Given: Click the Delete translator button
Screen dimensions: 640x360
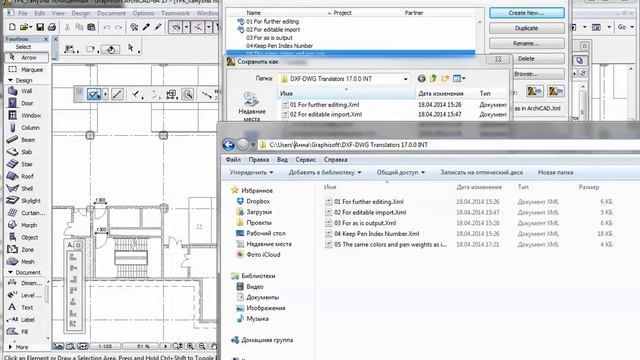Looking at the screenshot, I should (x=527, y=59).
